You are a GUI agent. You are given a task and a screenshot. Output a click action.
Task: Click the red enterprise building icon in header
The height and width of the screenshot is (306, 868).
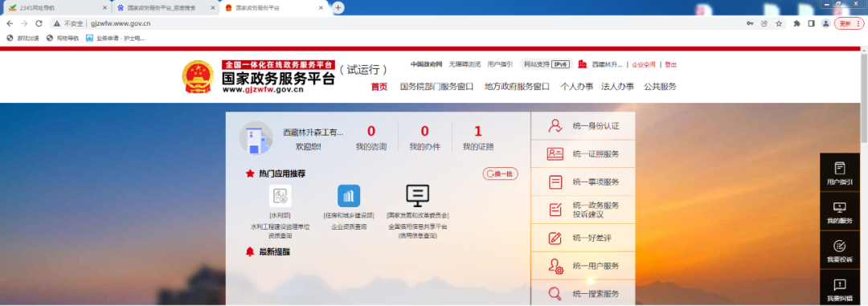(582, 64)
